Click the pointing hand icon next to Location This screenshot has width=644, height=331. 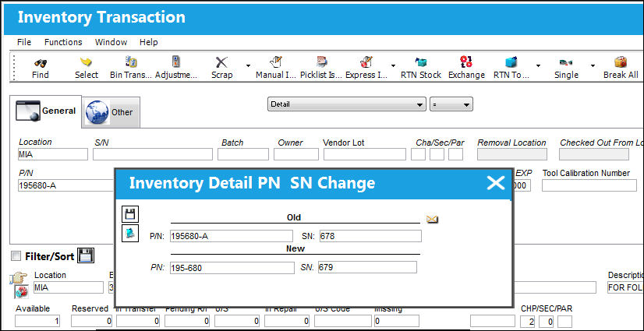point(20,277)
